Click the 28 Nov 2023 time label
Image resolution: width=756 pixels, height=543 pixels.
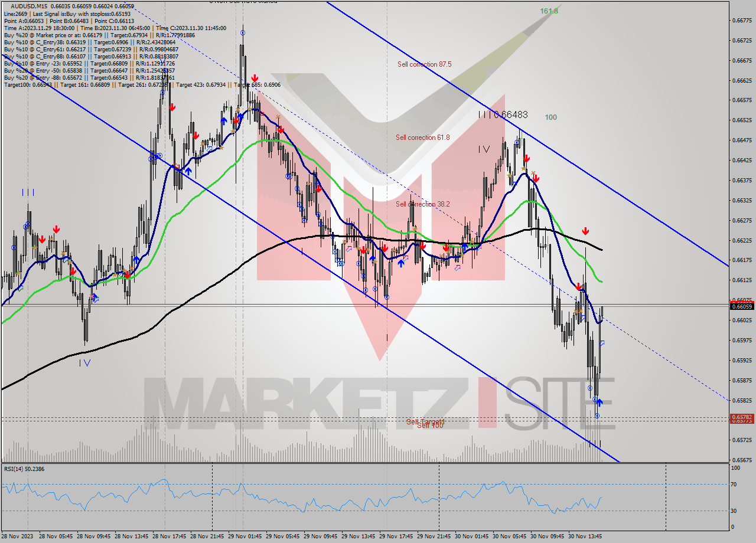(x=17, y=537)
